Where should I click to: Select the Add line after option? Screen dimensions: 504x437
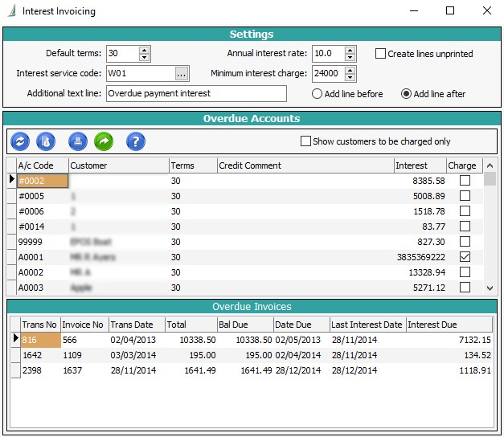click(x=406, y=94)
